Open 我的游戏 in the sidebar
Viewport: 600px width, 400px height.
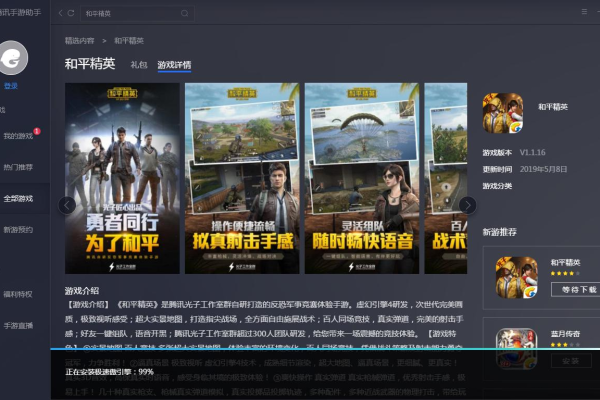pos(18,136)
